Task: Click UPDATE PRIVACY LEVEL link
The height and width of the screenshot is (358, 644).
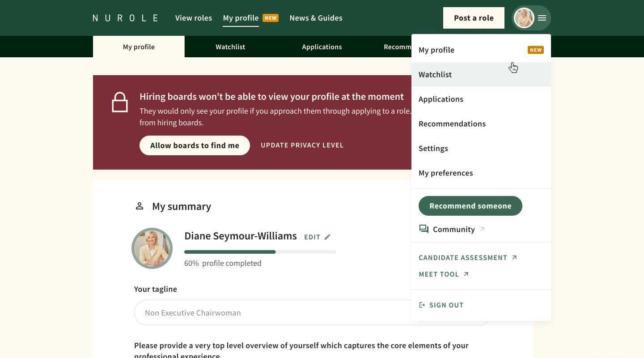Action: (x=302, y=145)
